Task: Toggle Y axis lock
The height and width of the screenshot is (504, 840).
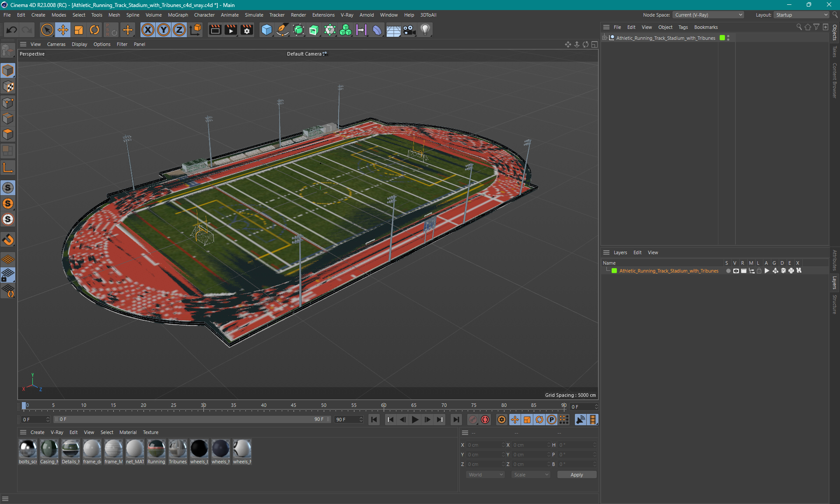Action: (164, 30)
